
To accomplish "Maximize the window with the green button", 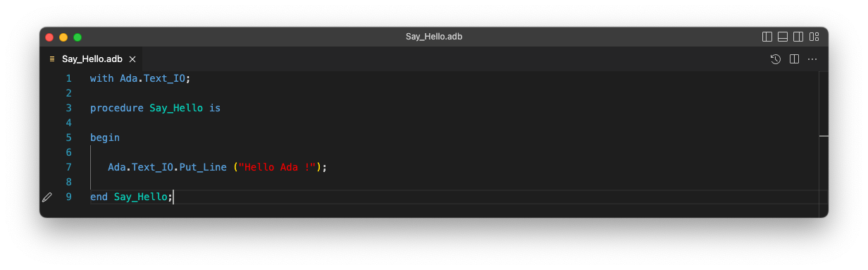I will 77,37.
